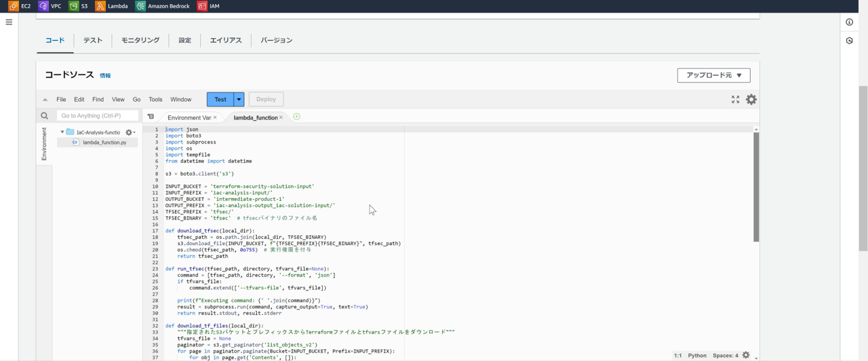Switch to the コード tab
This screenshot has width=868, height=361.
55,41
